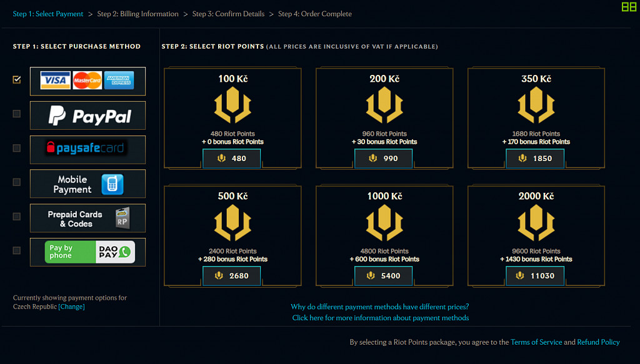
Task: Check the Mobile Payment option
Action: click(x=16, y=182)
